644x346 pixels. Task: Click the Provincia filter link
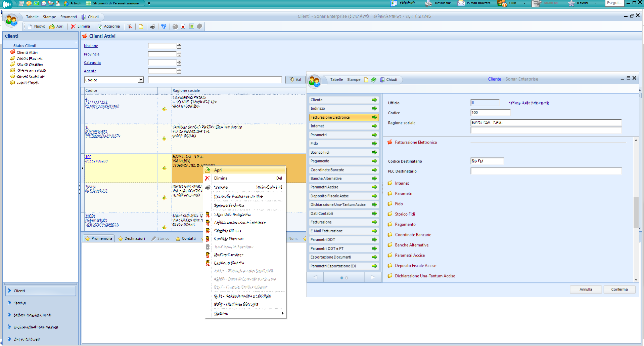(91, 54)
